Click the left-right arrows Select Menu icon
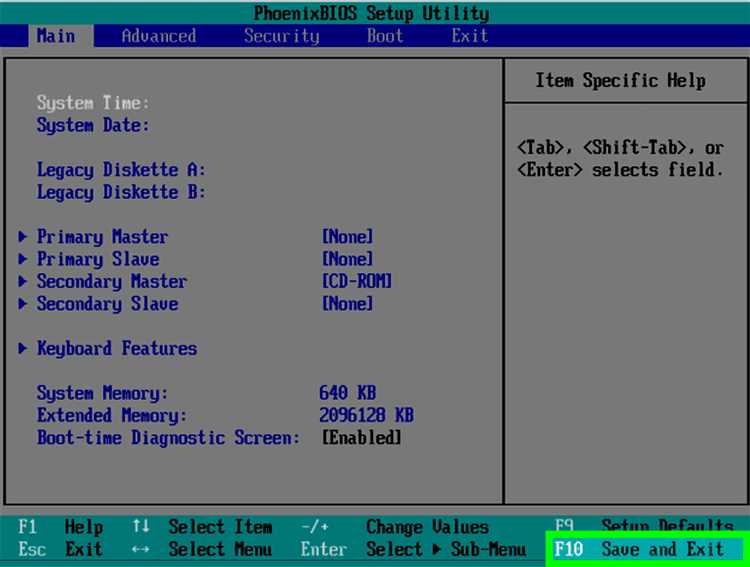 141,549
